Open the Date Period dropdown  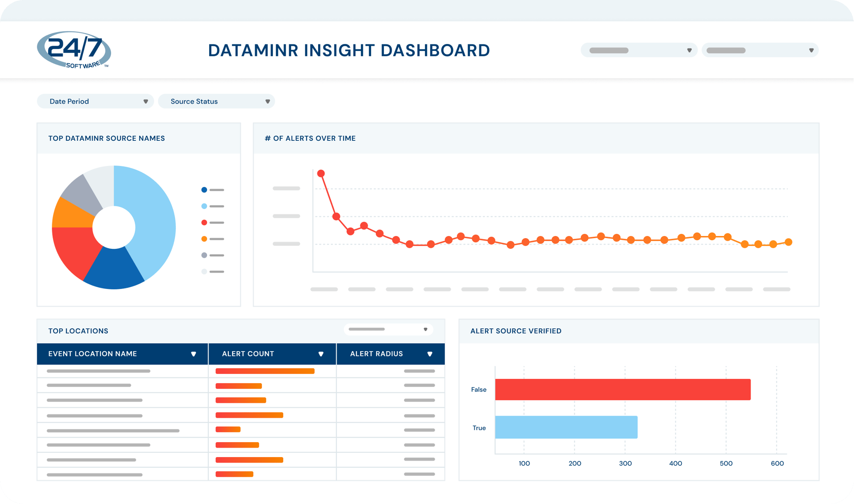click(95, 101)
